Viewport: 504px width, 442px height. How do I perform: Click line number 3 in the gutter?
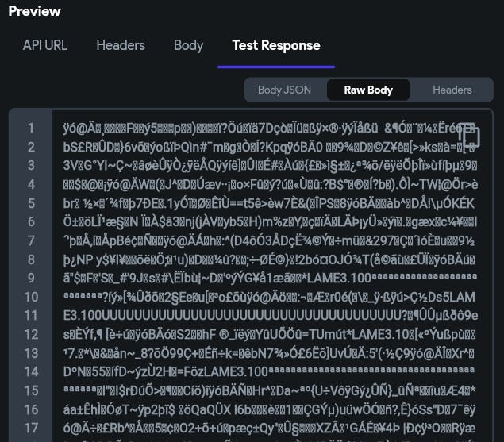pyautogui.click(x=31, y=165)
